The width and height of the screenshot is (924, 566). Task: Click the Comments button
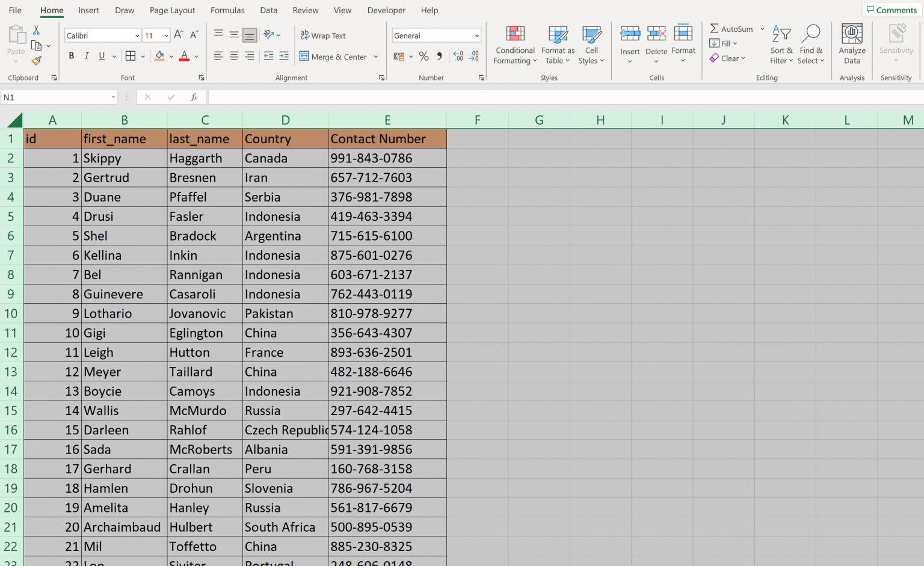[891, 10]
